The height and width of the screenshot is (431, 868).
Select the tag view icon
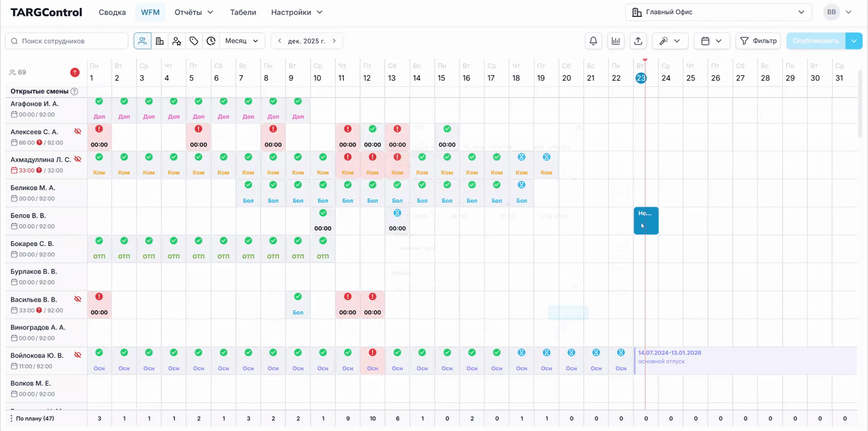click(x=194, y=41)
